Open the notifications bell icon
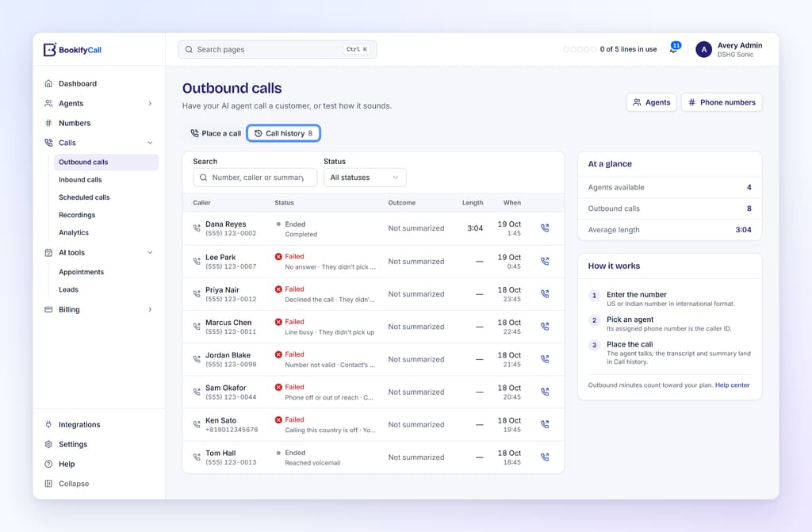 [674, 49]
